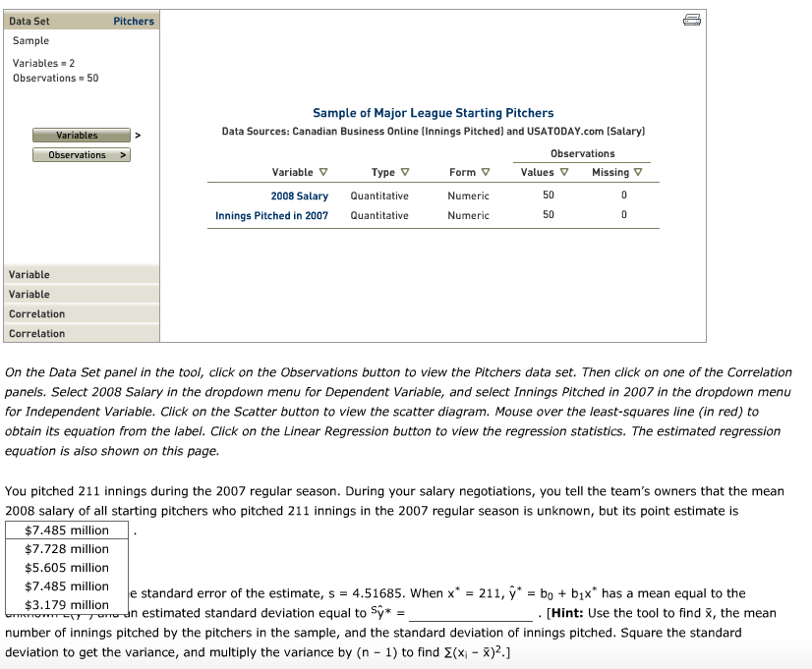Open the 2008 Salary variable link
The image size is (812, 669).
[300, 195]
